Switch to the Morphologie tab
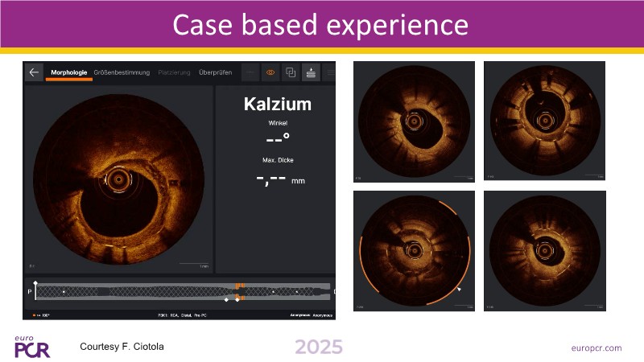 (x=69, y=72)
